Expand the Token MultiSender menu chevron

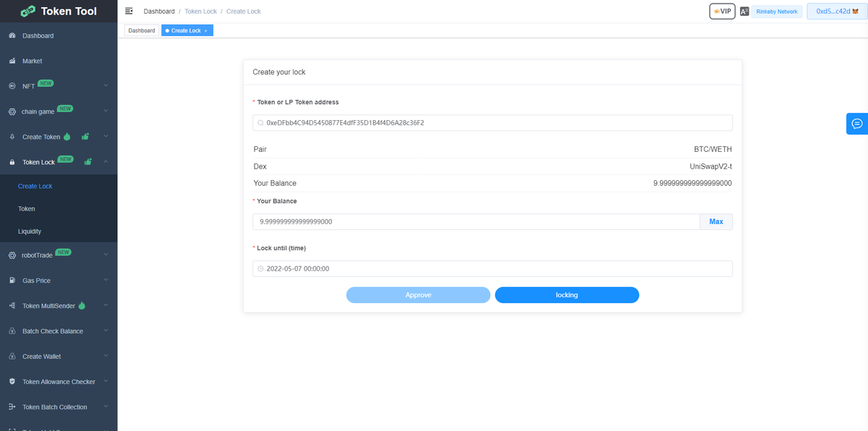tap(106, 306)
